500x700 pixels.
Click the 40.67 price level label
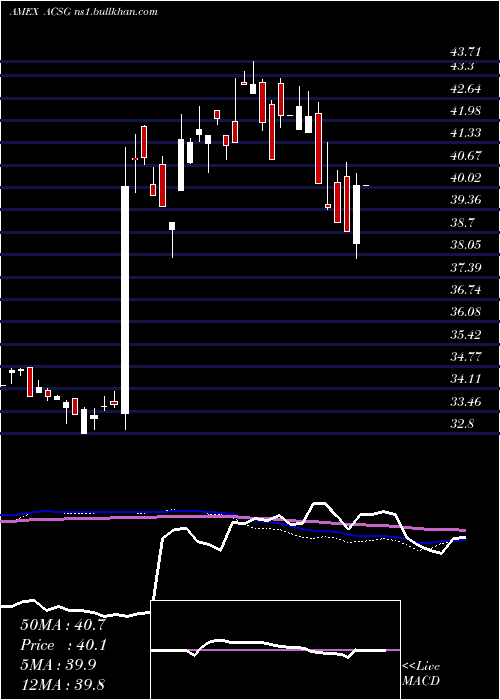[466, 156]
